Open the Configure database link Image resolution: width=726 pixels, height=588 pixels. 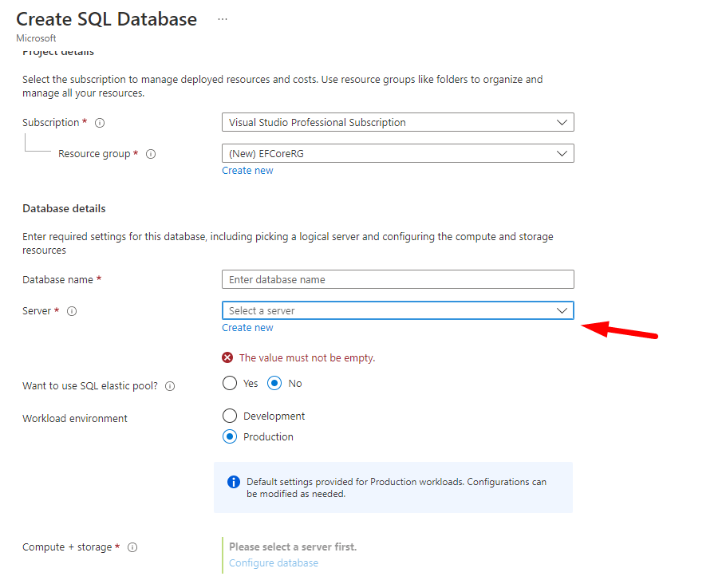pyautogui.click(x=274, y=563)
